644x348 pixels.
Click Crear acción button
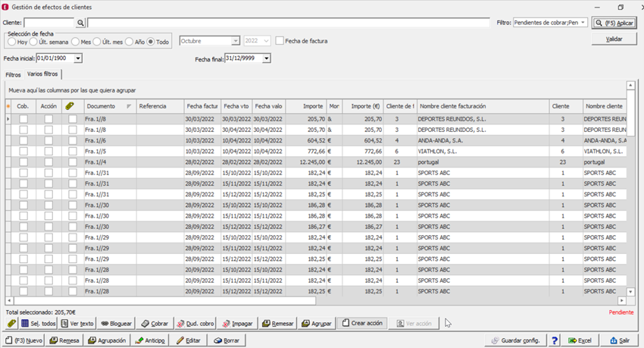coord(363,323)
